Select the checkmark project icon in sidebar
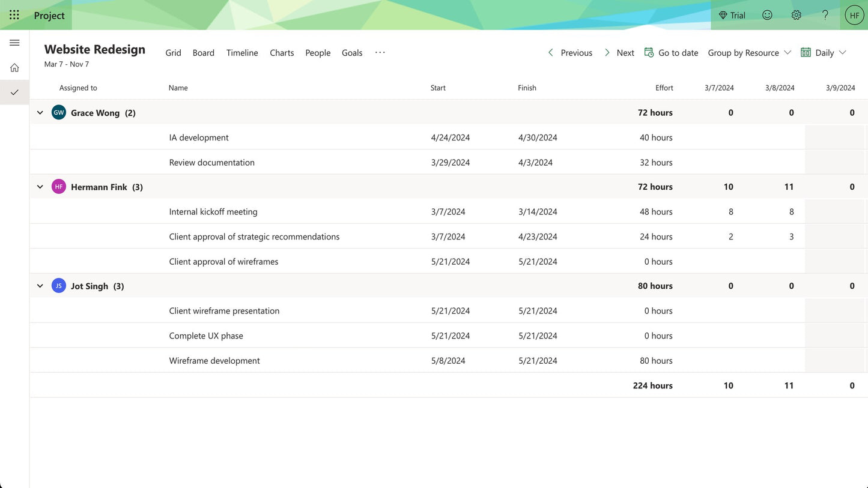The image size is (868, 488). coord(14,92)
